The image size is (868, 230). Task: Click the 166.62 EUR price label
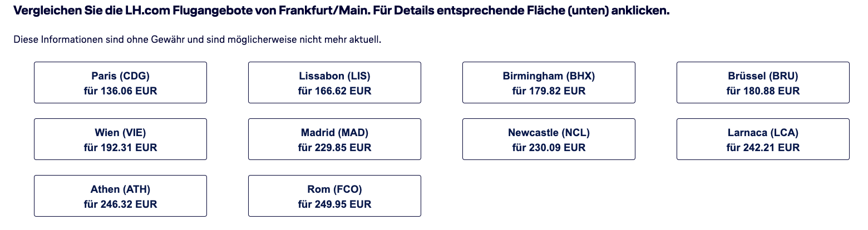tap(334, 91)
